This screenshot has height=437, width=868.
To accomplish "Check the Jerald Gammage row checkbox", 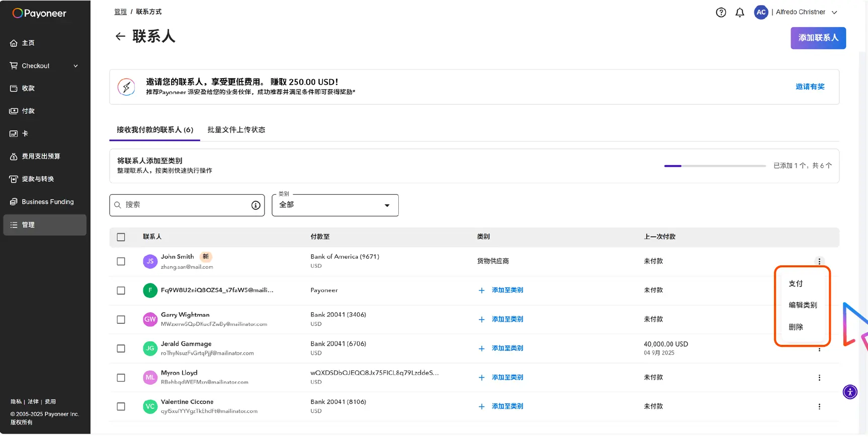I will click(121, 348).
